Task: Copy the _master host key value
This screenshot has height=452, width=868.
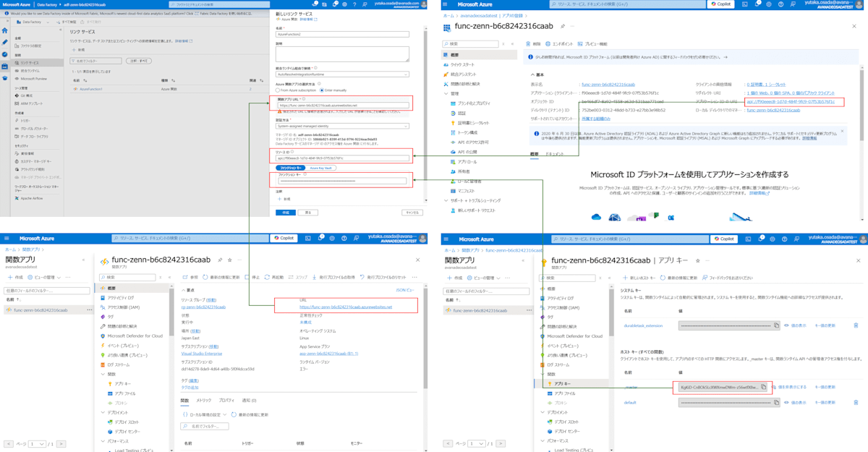Action: tap(763, 387)
